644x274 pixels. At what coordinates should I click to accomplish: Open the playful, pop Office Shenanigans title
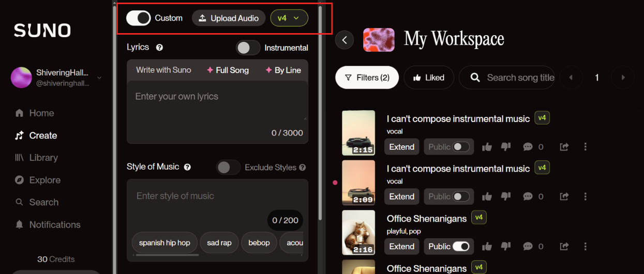coord(427,219)
